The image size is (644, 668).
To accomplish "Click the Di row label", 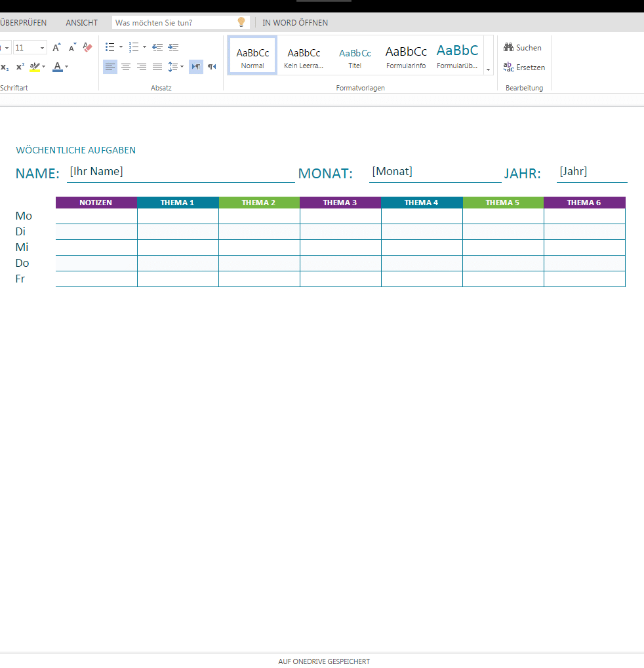I will point(20,231).
